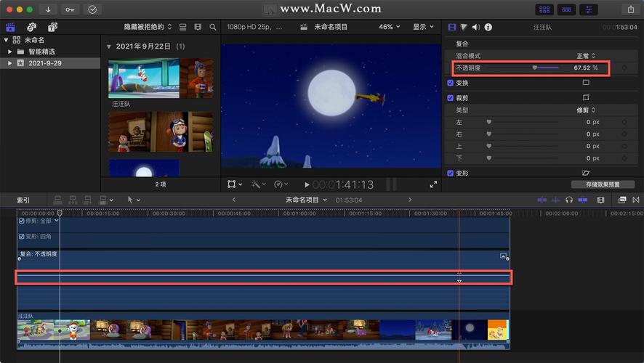Open the info inspector icon
The width and height of the screenshot is (644, 363).
pos(488,27)
